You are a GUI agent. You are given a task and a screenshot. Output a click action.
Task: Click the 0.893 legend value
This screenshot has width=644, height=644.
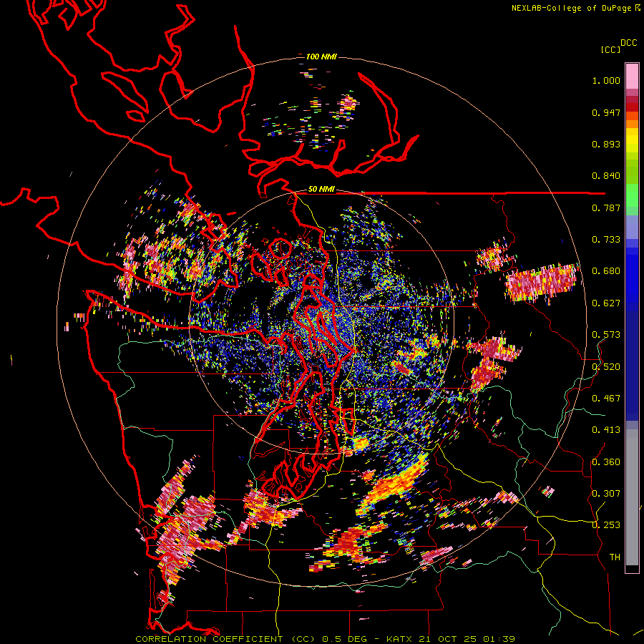[606, 144]
